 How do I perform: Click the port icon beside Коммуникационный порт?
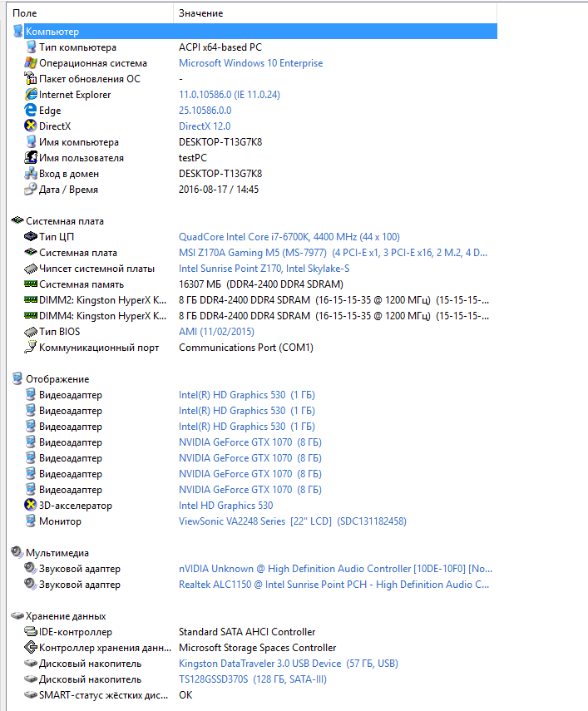pyautogui.click(x=31, y=348)
